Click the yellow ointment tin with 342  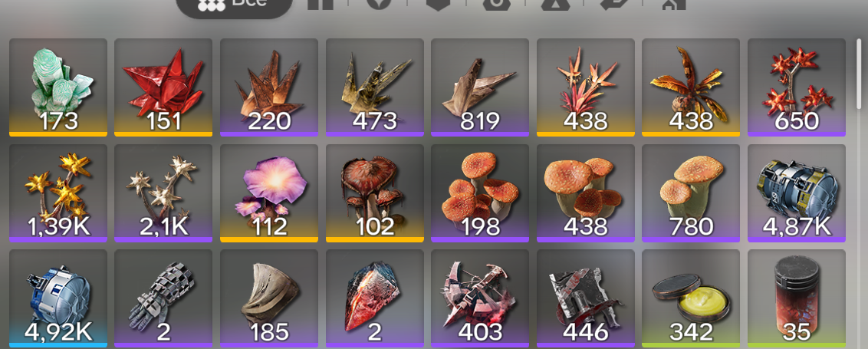[x=691, y=299]
